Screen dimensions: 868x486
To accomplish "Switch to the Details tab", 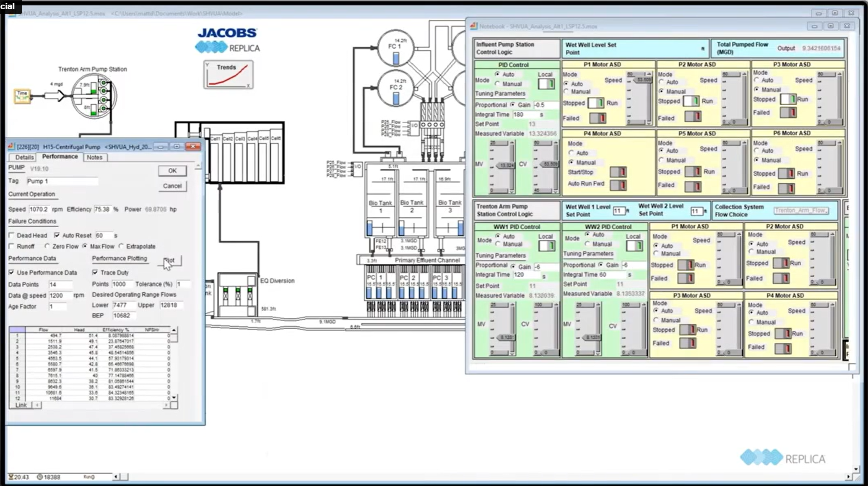I will tap(24, 157).
